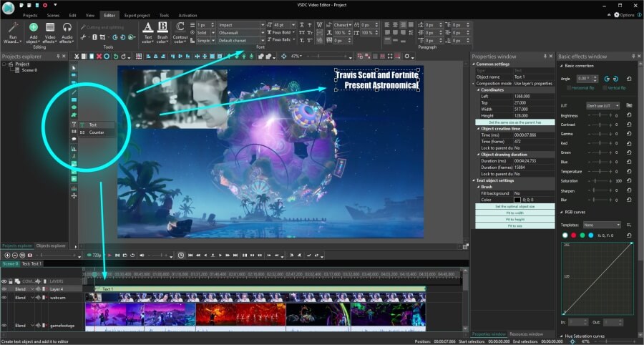This screenshot has height=345, width=644.
Task: Select Scene 0 in Projects explorer tree
Action: click(x=29, y=70)
